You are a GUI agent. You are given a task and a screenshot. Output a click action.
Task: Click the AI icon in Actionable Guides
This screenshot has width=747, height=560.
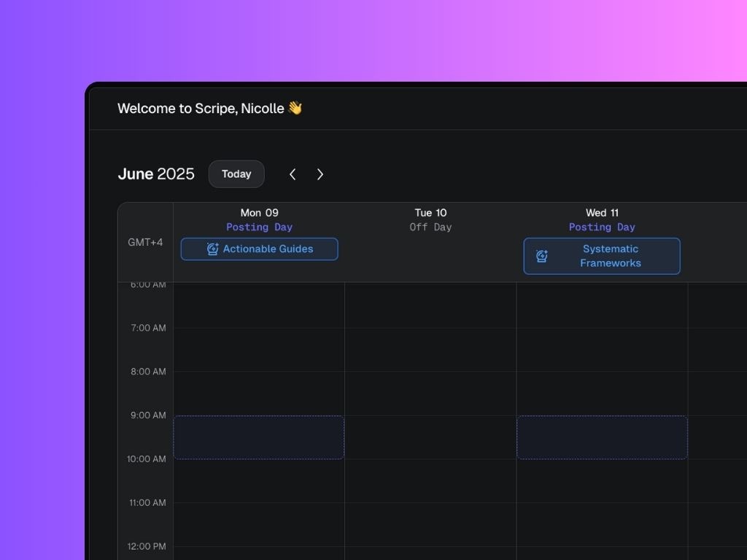coord(212,249)
